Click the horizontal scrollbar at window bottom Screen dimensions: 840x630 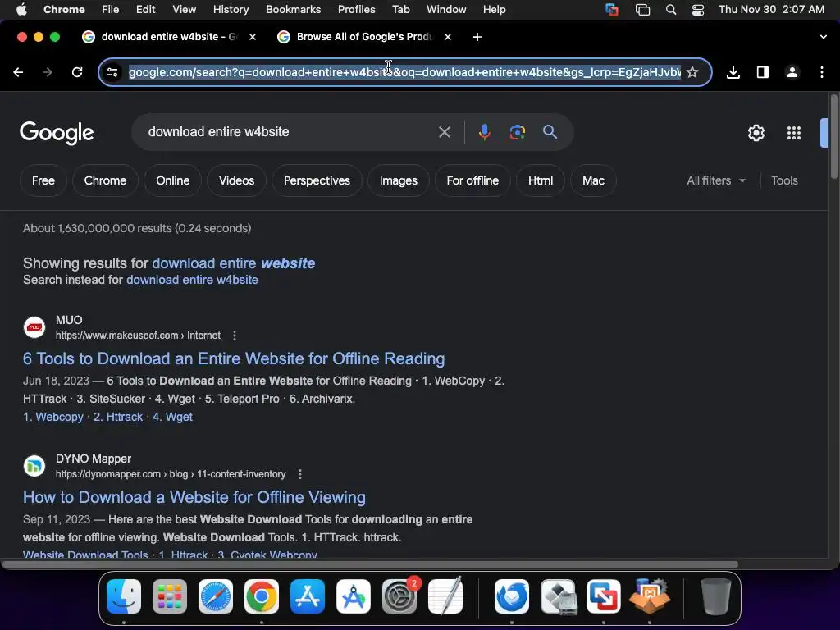[370, 564]
